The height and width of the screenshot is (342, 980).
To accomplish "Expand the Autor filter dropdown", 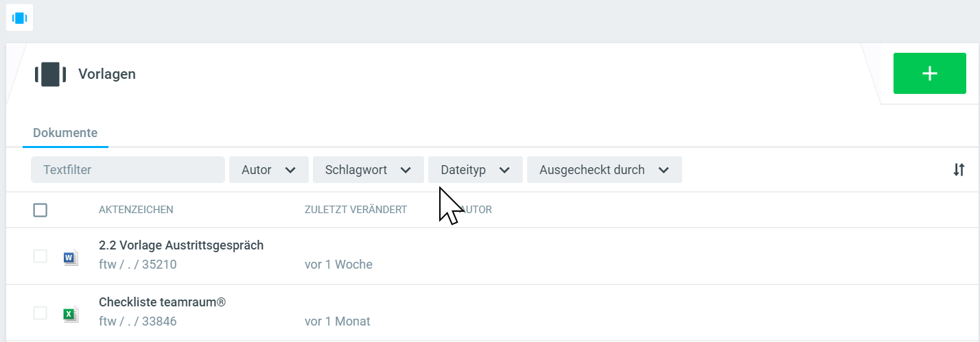I will click(269, 170).
